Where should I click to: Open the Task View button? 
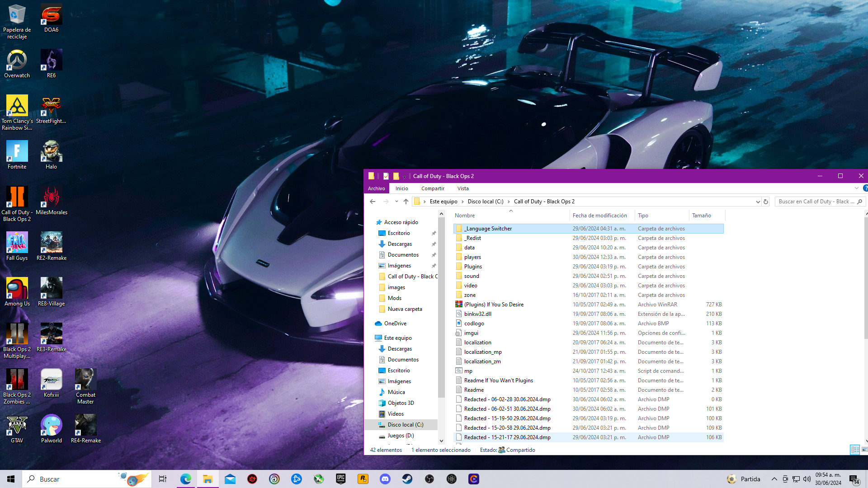tap(163, 479)
